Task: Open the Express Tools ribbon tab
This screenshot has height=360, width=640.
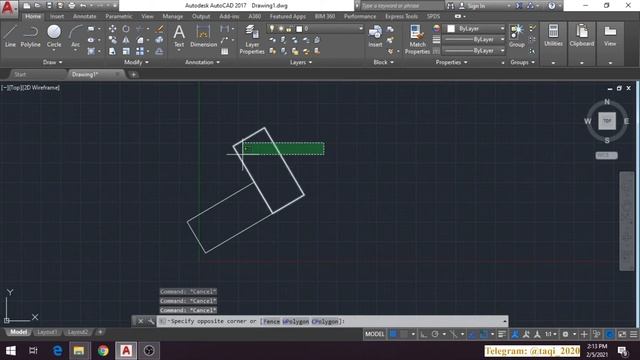Action: pos(401,16)
